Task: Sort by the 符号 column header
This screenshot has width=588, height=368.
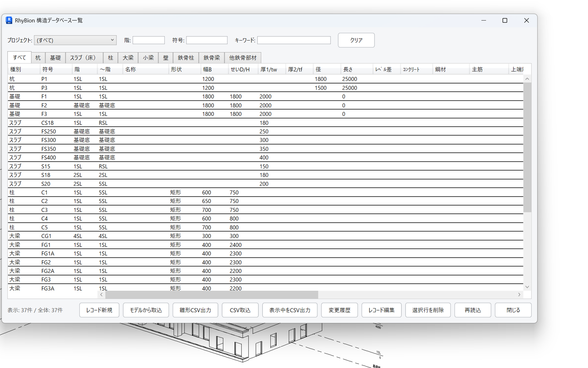Action: pyautogui.click(x=55, y=69)
